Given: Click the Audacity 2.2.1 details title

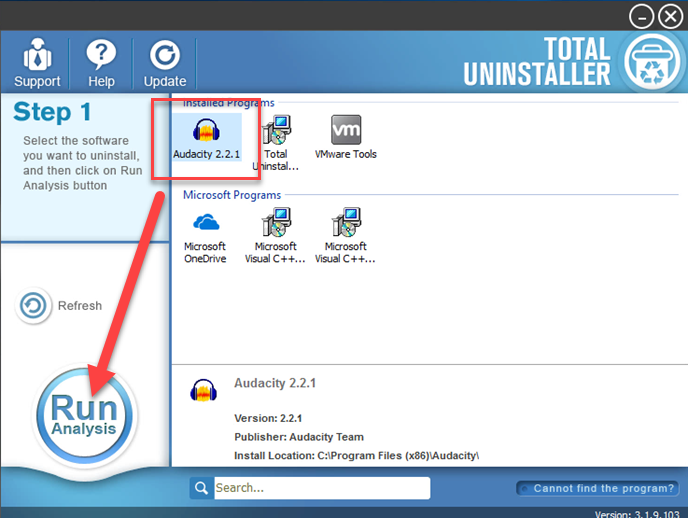Looking at the screenshot, I should point(275,383).
